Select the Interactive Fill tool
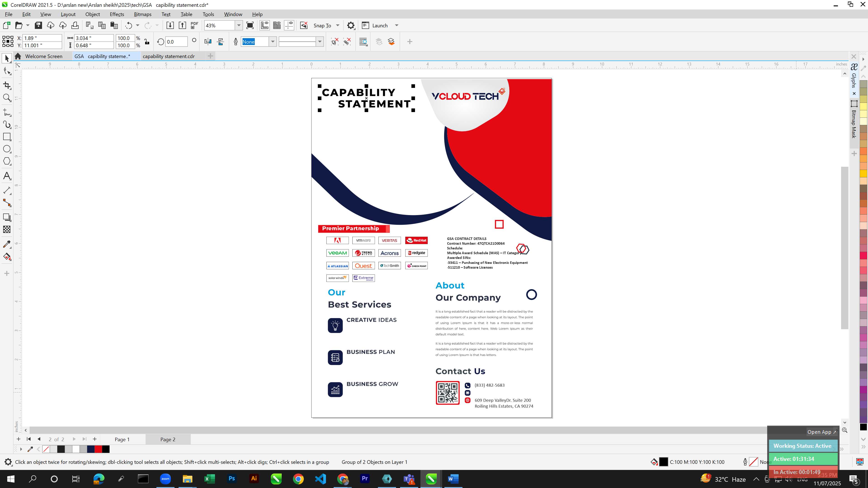 [x=7, y=257]
